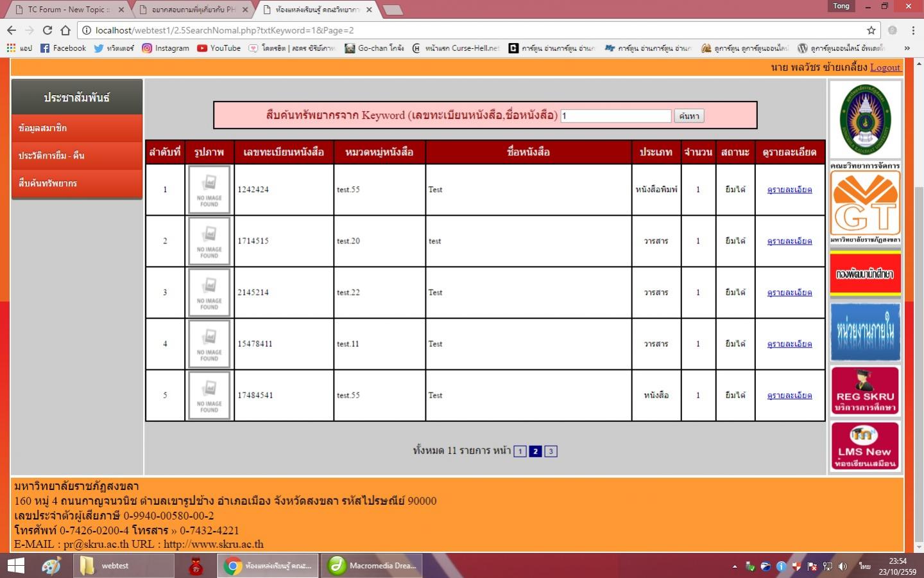Open the LMS New banner

click(x=865, y=446)
